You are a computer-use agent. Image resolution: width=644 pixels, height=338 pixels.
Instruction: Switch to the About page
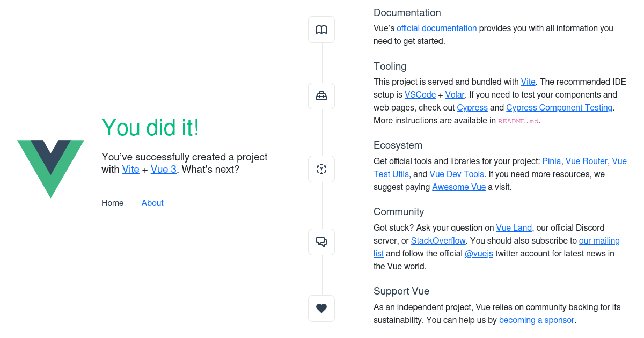(x=152, y=203)
